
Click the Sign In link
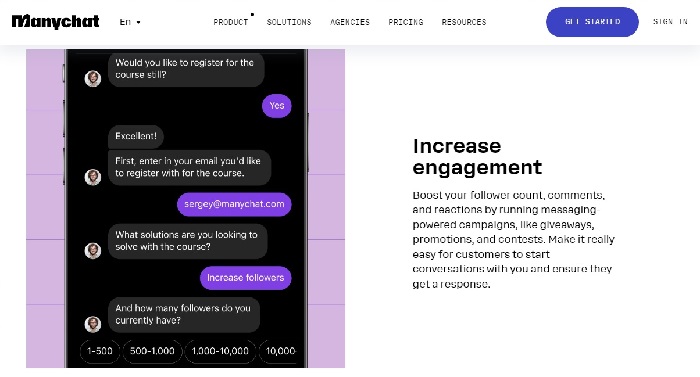(x=670, y=21)
